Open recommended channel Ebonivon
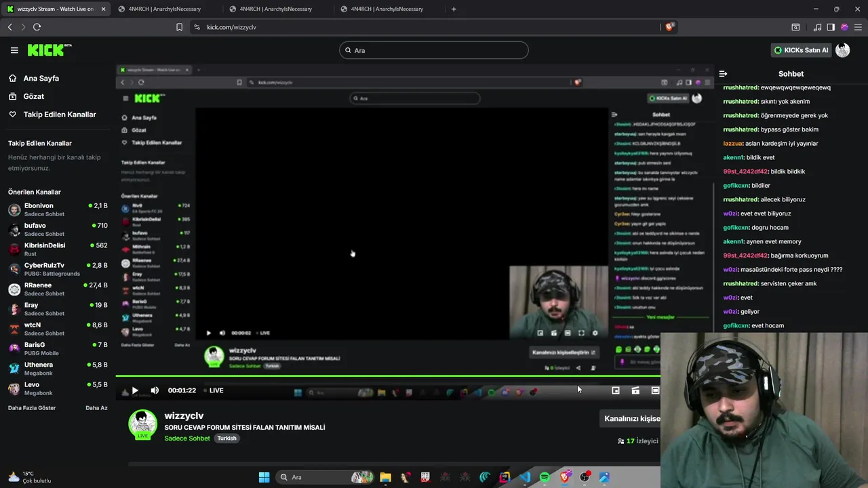 point(58,209)
